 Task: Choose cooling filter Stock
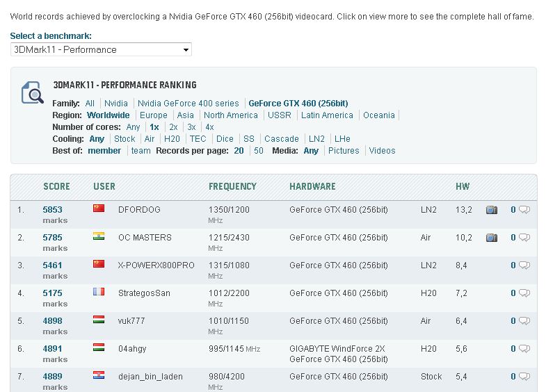point(125,139)
